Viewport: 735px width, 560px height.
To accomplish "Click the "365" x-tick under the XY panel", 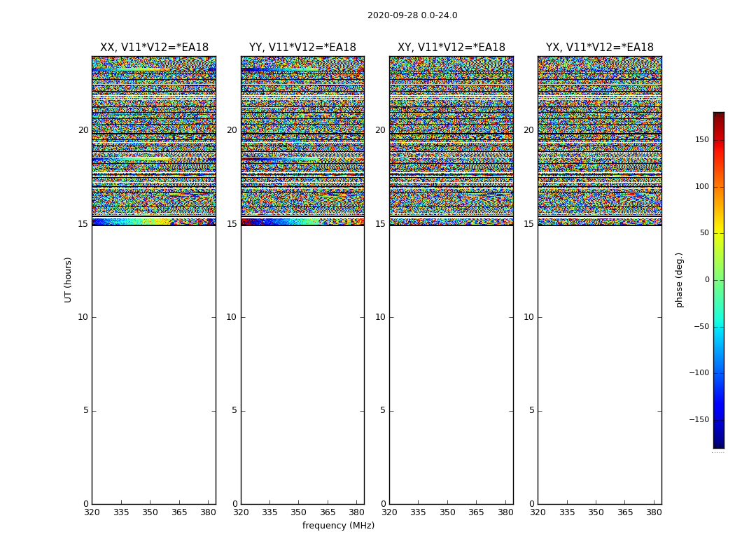I will coord(476,512).
